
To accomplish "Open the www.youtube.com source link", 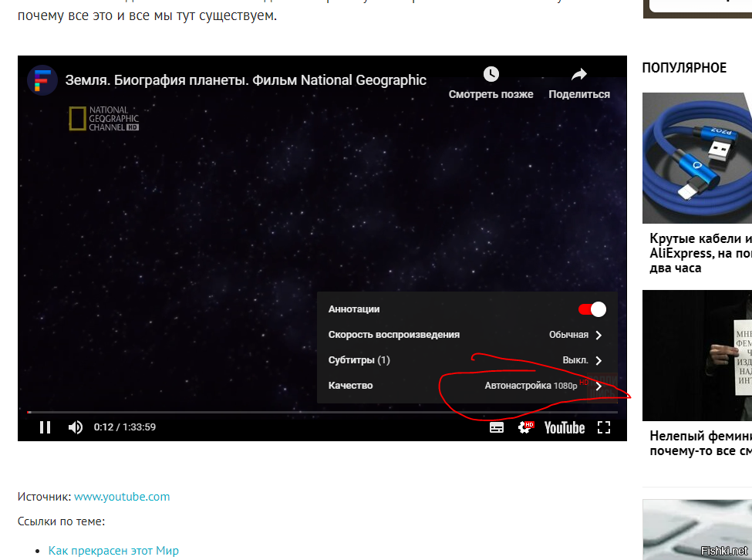I will [122, 497].
